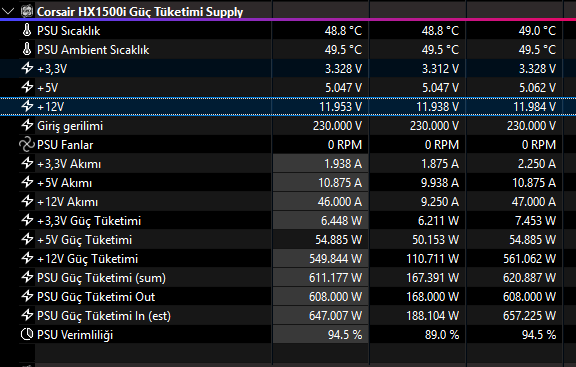Viewport: 576px width, 367px height.
Task: Select the +3,3V Güç Tüketimi label
Action: pos(89,221)
